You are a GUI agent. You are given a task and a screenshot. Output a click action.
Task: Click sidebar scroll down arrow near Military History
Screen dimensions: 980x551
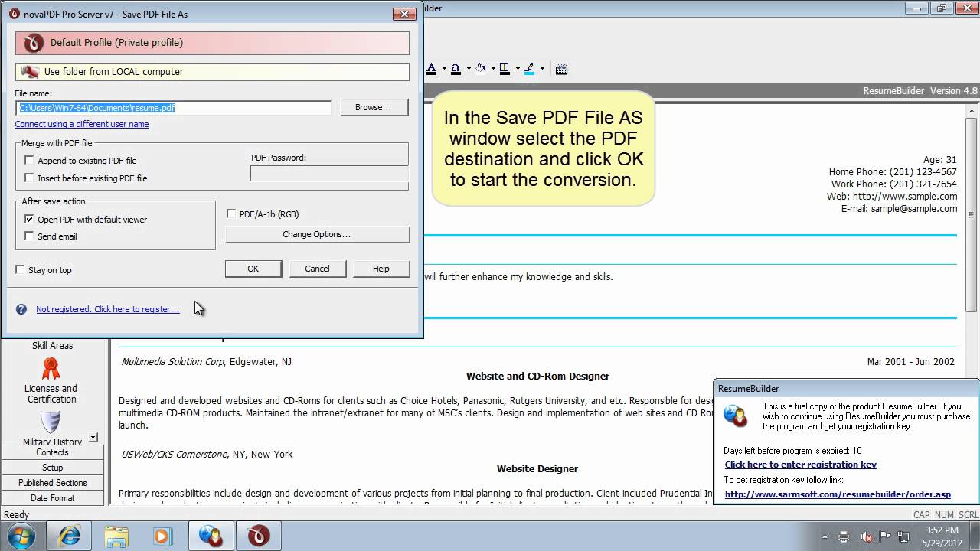click(x=93, y=438)
